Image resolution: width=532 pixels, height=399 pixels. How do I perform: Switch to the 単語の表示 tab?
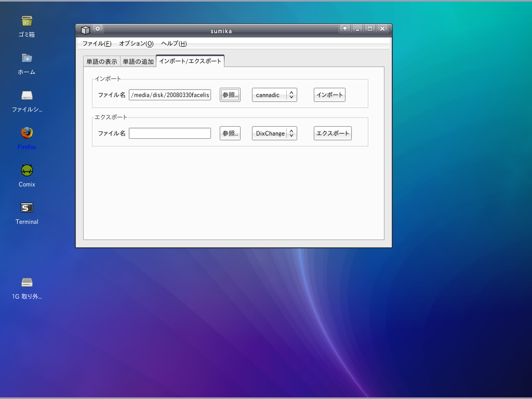[x=102, y=61]
